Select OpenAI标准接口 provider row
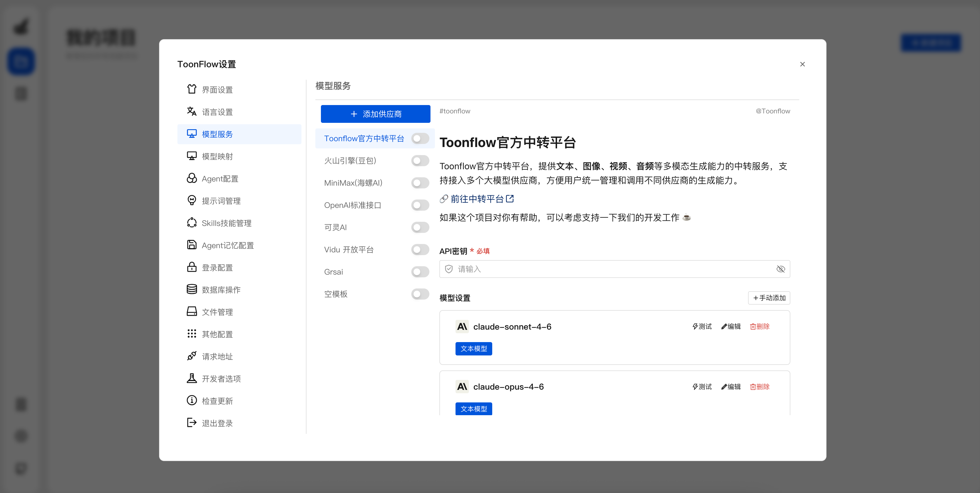Image resolution: width=980 pixels, height=493 pixels. coord(375,205)
